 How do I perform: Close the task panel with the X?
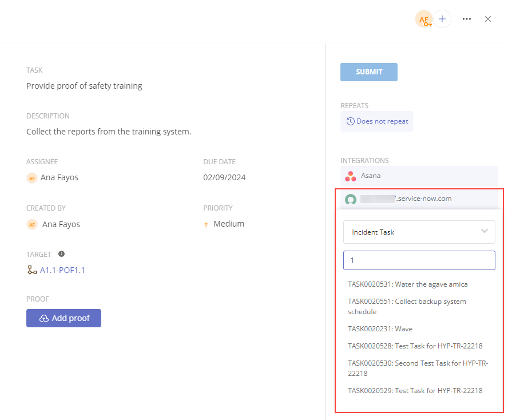(x=488, y=19)
